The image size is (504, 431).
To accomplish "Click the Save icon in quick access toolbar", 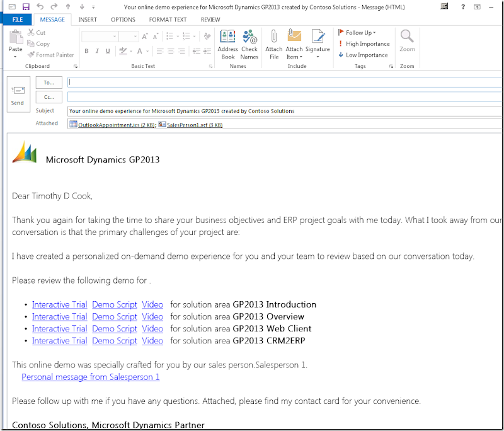I will pos(26,6).
